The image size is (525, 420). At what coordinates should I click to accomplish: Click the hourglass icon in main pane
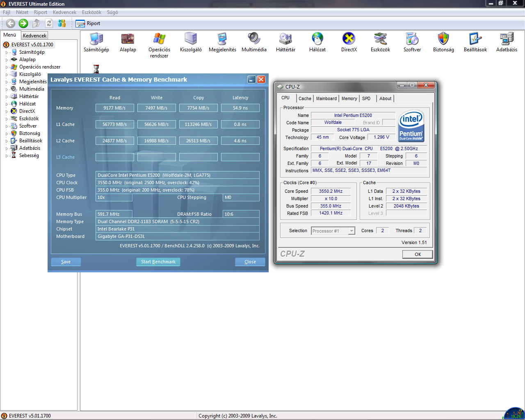(96, 69)
